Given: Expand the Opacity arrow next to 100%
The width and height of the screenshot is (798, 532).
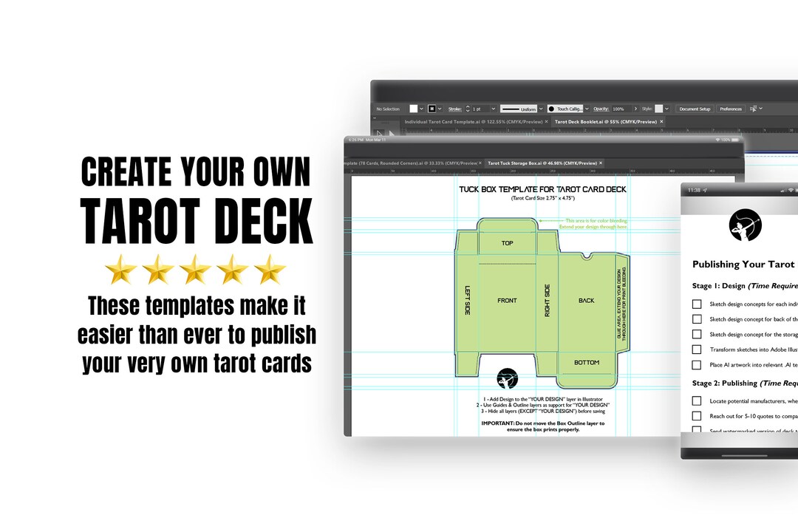Looking at the screenshot, I should pos(635,109).
